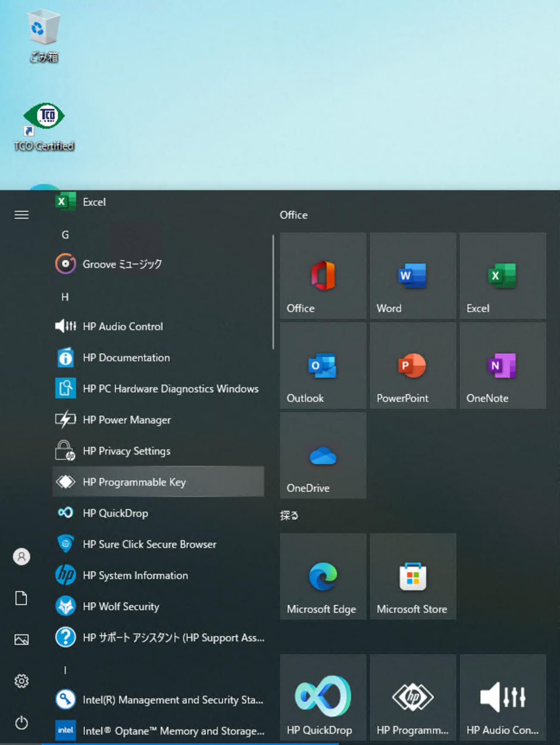Open the Microsoft Store tile
This screenshot has width=560, height=745.
(413, 577)
